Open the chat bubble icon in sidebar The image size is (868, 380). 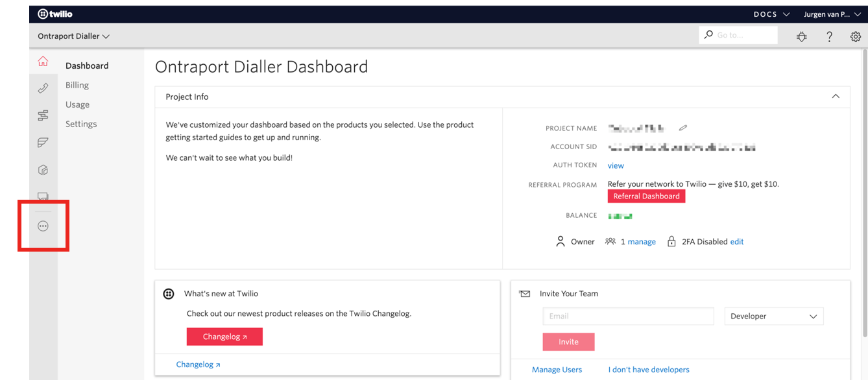43,196
